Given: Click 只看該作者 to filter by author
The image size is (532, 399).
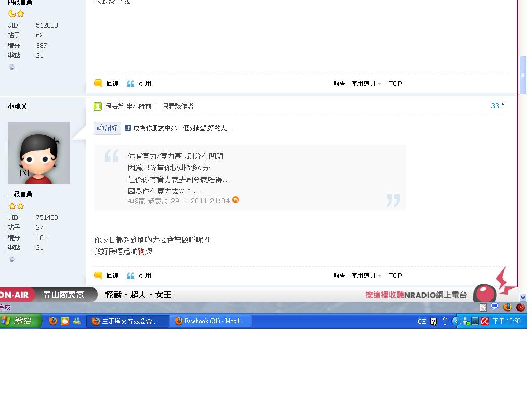Looking at the screenshot, I should click(178, 106).
